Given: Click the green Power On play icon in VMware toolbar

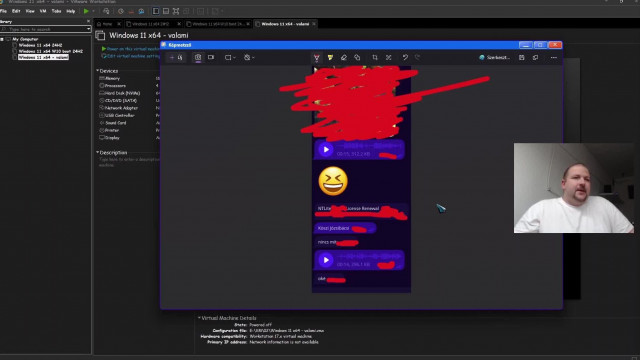Looking at the screenshot, I should tap(86, 11).
